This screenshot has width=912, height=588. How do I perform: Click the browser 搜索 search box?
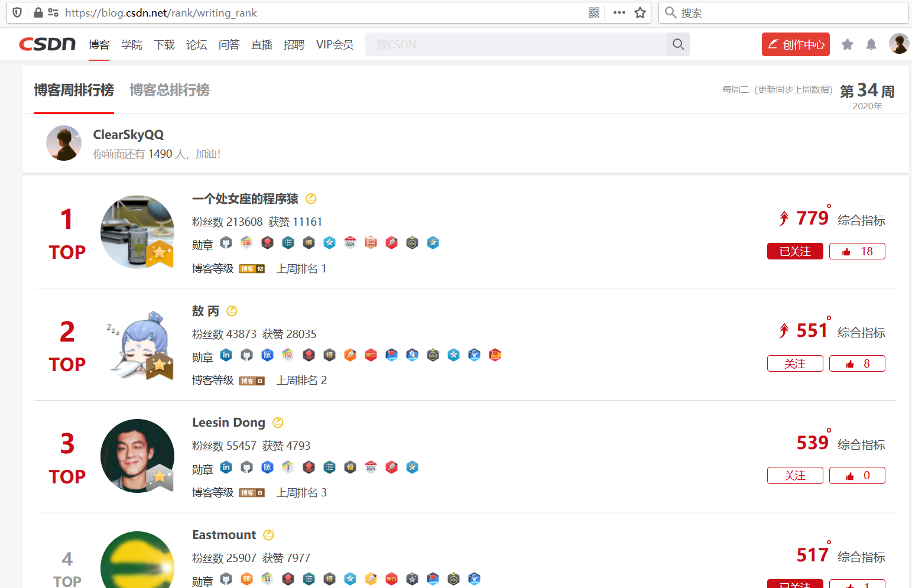pos(783,12)
